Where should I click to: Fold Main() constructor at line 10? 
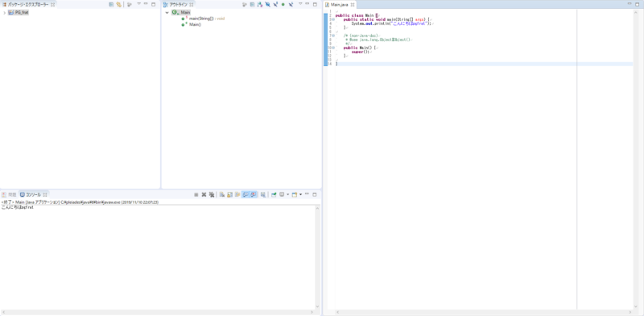(333, 48)
